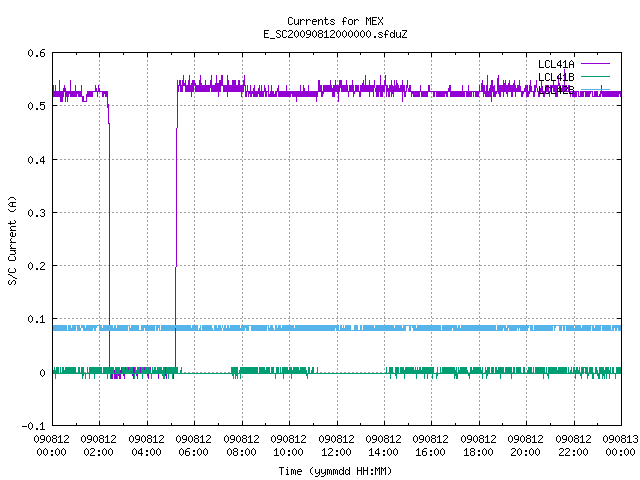Click the purple LCL41A legend line sample
640x480 pixels.
(595, 64)
